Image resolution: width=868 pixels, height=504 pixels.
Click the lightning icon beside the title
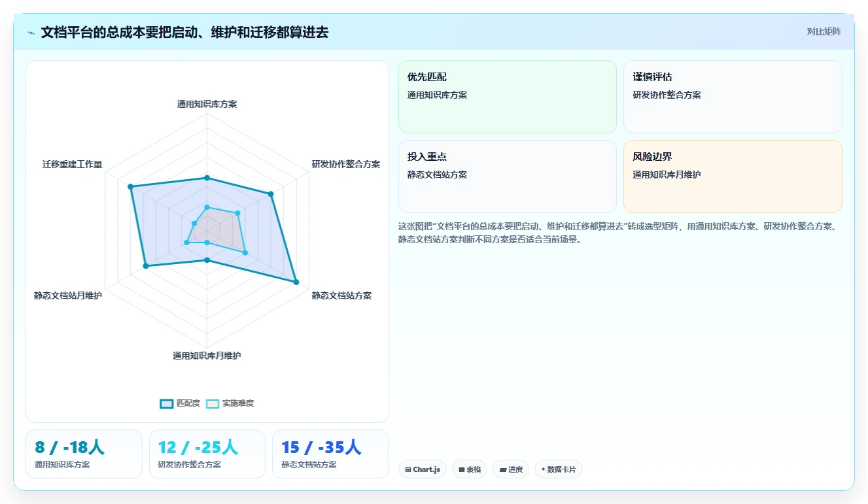click(x=31, y=32)
